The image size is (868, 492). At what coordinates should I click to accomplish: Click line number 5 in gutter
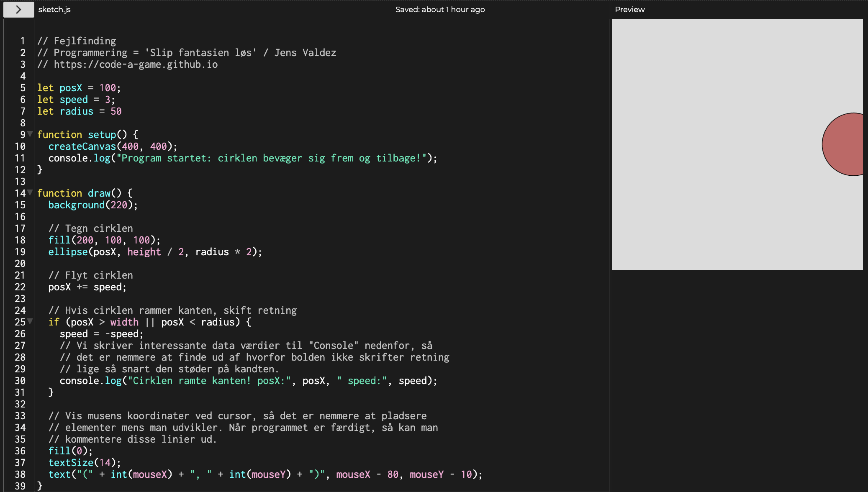tap(23, 88)
